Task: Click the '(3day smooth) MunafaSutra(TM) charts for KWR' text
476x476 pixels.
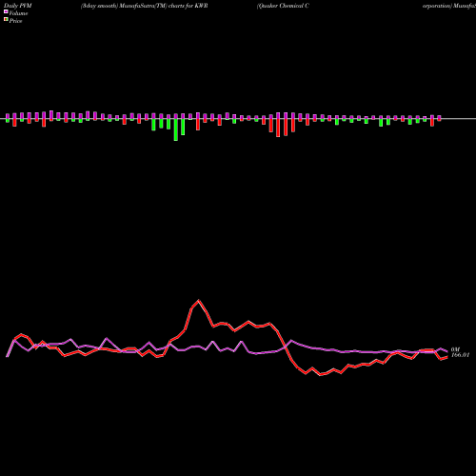Action: 145,6
